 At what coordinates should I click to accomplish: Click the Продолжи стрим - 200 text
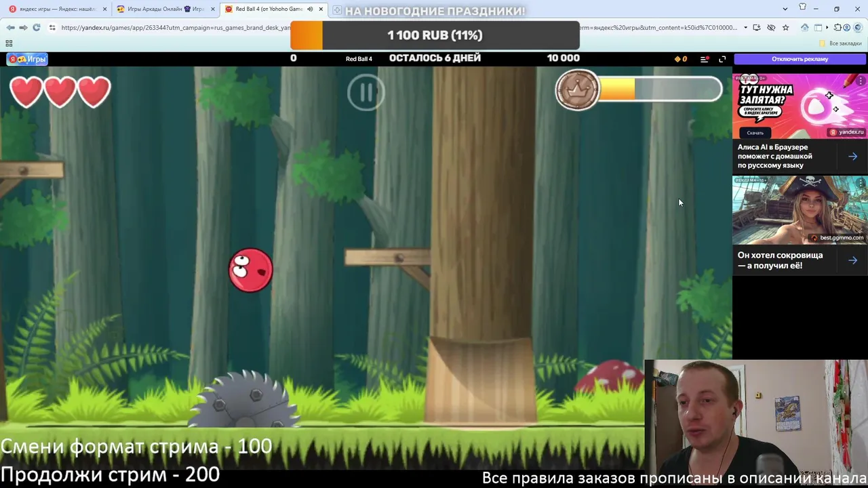click(110, 474)
